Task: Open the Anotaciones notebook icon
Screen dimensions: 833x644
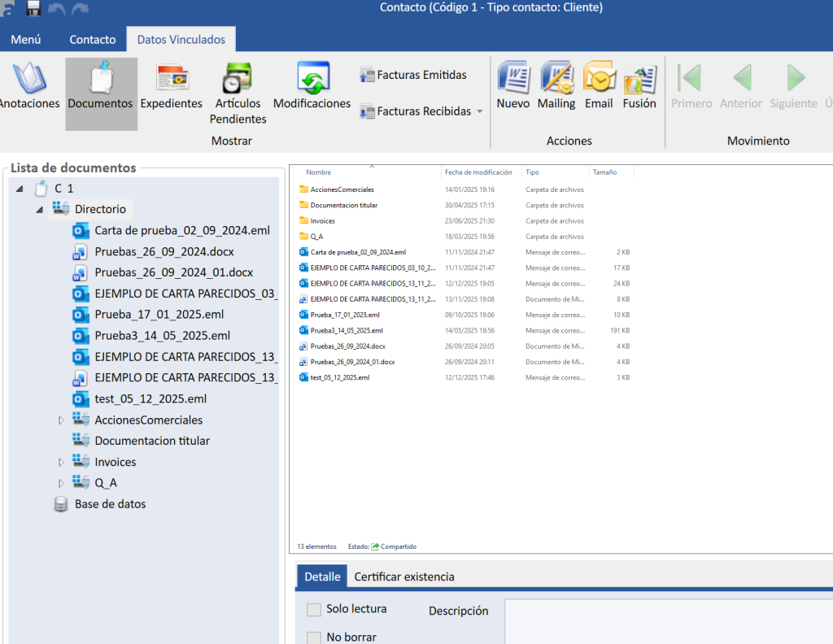Action: 28,80
